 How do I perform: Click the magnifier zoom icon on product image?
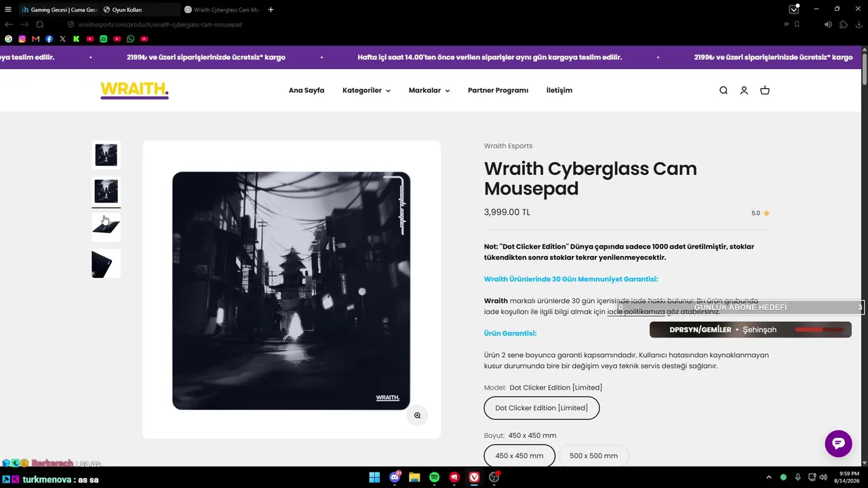[418, 415]
